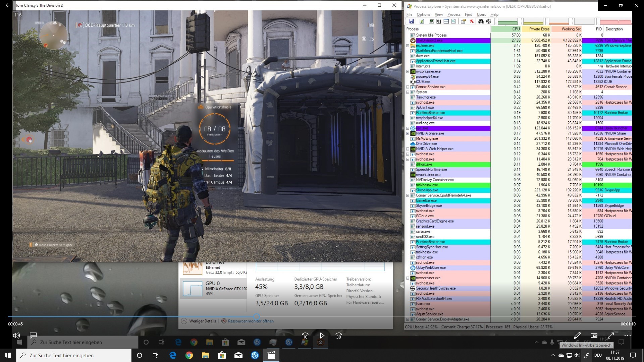Select the OneDrive.exe process row

tap(518, 144)
